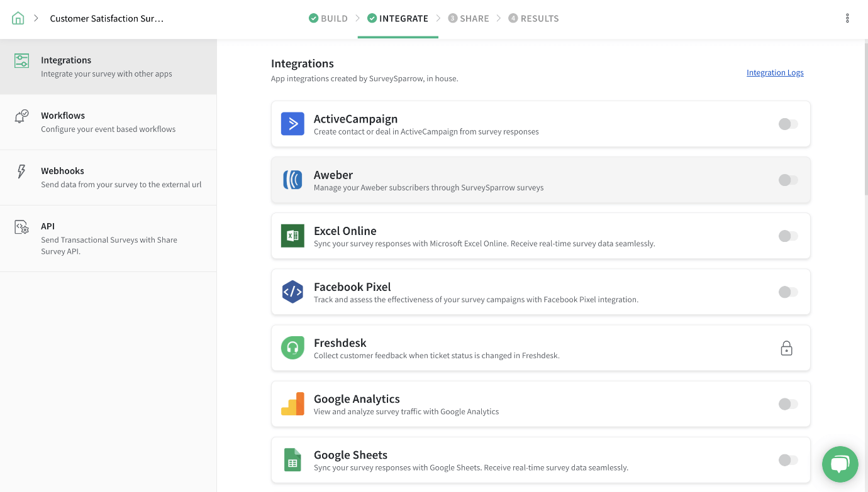Screen dimensions: 868x492
Task: Go to the home icon
Action: pyautogui.click(x=18, y=18)
